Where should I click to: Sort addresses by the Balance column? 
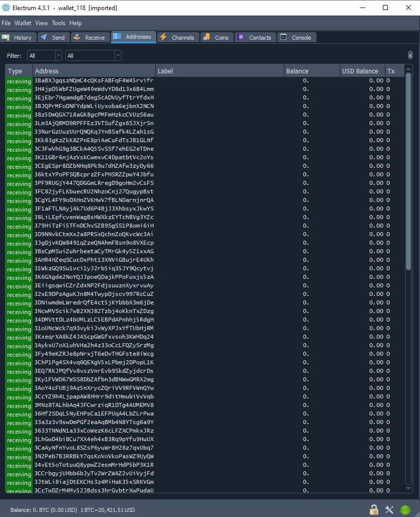coord(297,71)
